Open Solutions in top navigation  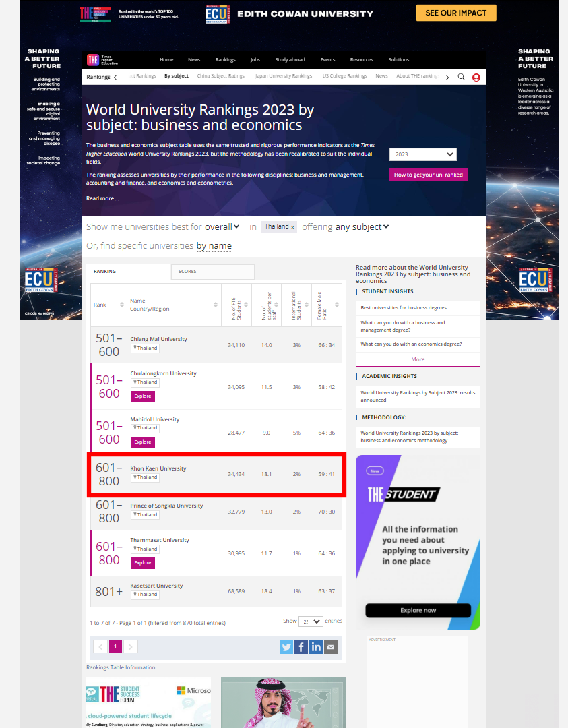[x=399, y=59]
